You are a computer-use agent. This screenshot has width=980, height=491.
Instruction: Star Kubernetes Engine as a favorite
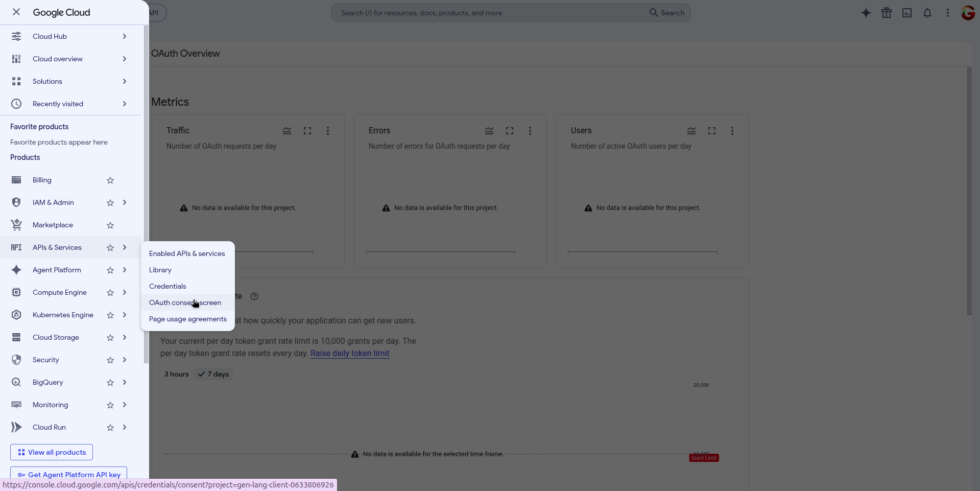[x=110, y=315]
